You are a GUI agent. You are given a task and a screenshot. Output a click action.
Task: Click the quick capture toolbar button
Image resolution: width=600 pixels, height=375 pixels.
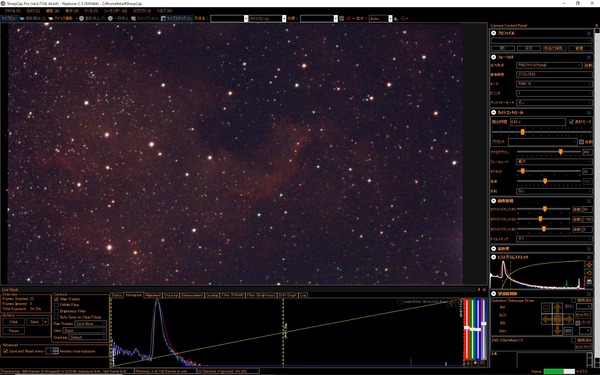61,18
